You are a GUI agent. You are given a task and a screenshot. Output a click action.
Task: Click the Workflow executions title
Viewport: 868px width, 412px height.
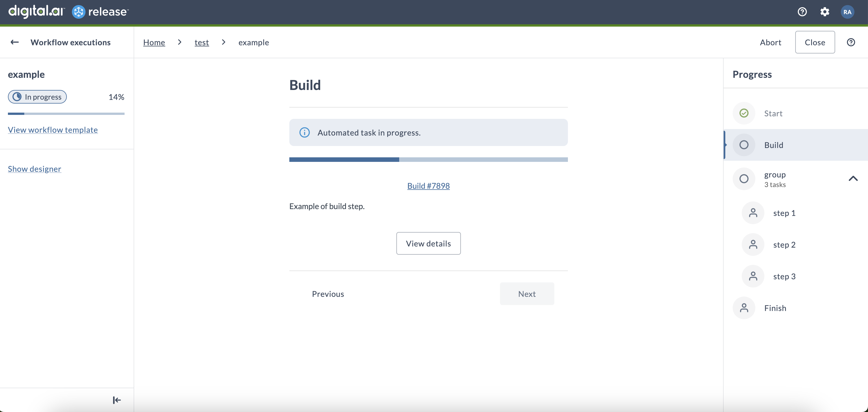pyautogui.click(x=70, y=42)
